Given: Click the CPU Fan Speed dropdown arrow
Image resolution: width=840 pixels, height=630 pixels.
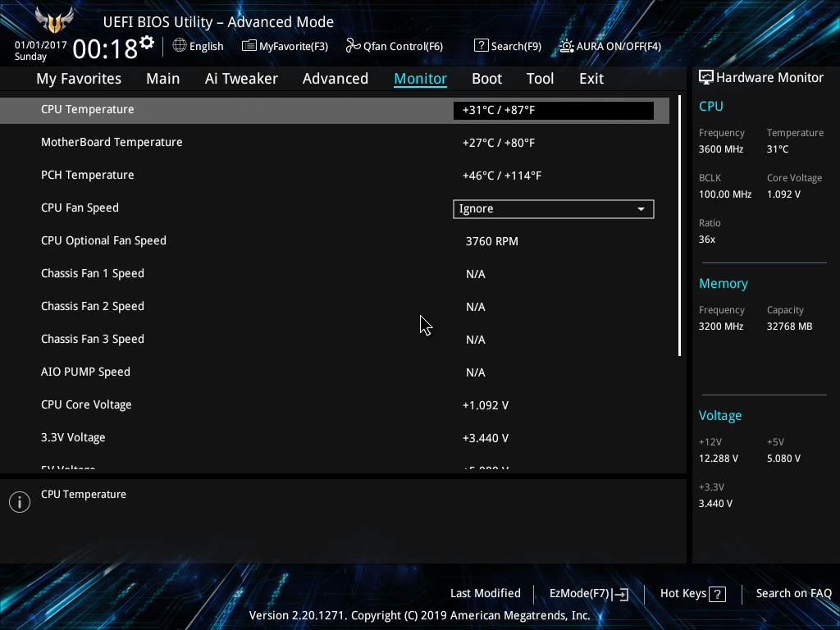Looking at the screenshot, I should pyautogui.click(x=641, y=209).
